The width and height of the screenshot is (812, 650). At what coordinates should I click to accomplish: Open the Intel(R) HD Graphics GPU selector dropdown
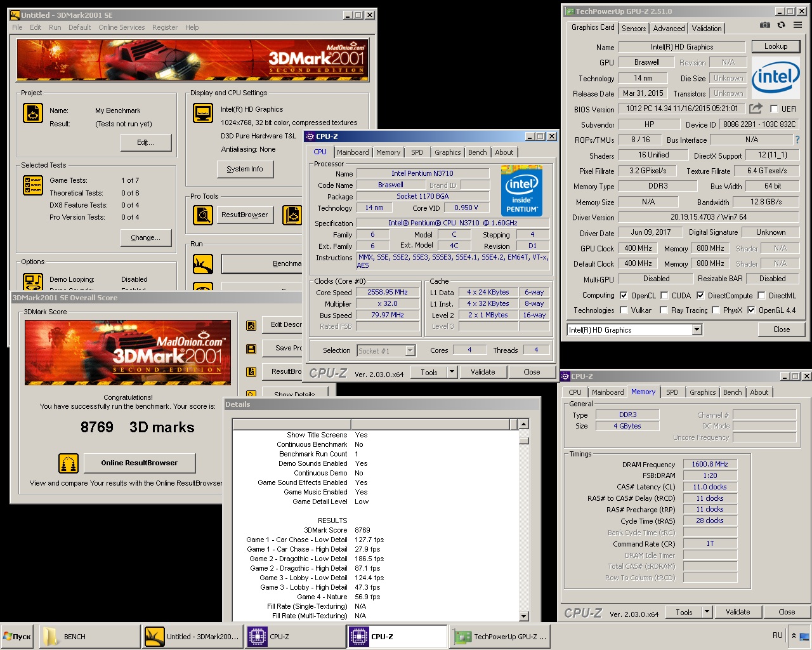pos(697,330)
